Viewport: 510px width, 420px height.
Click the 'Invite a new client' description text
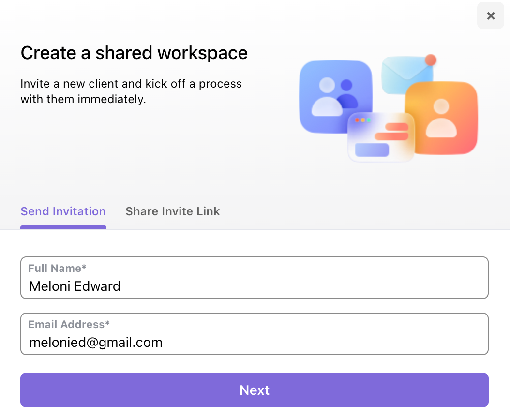tap(131, 91)
